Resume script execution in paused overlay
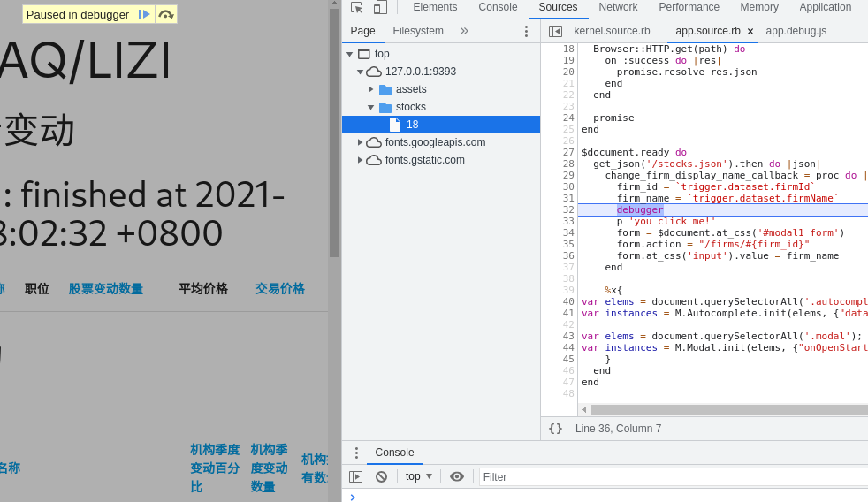The image size is (868, 502). point(144,14)
